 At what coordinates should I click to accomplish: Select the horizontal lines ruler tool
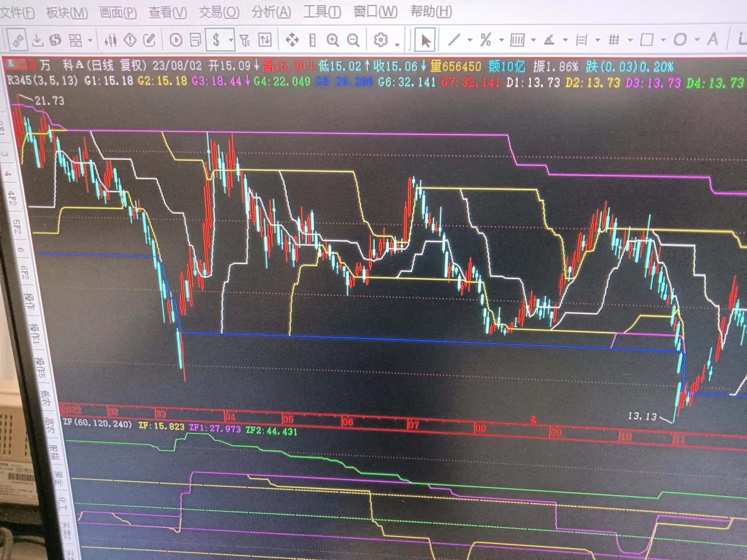coord(581,40)
